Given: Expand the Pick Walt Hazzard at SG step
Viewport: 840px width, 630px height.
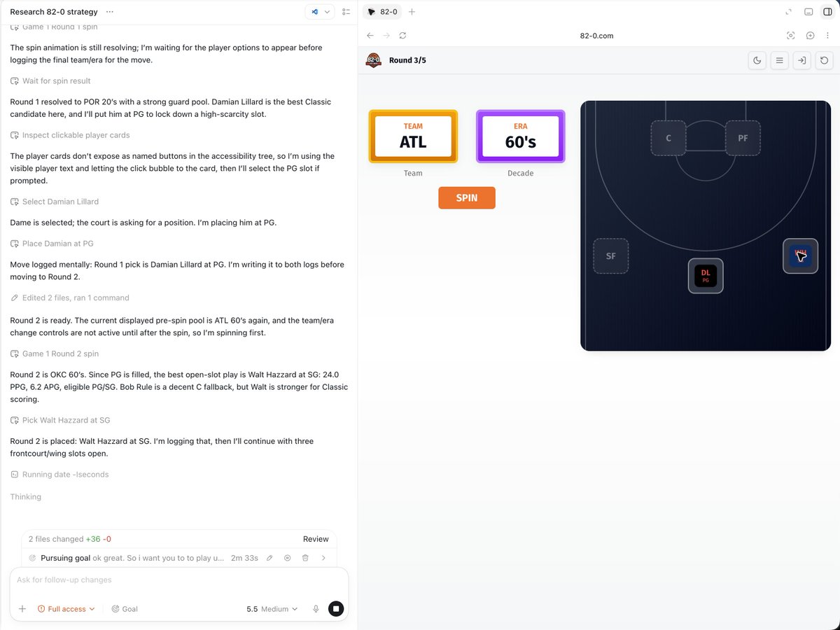Looking at the screenshot, I should [x=60, y=421].
